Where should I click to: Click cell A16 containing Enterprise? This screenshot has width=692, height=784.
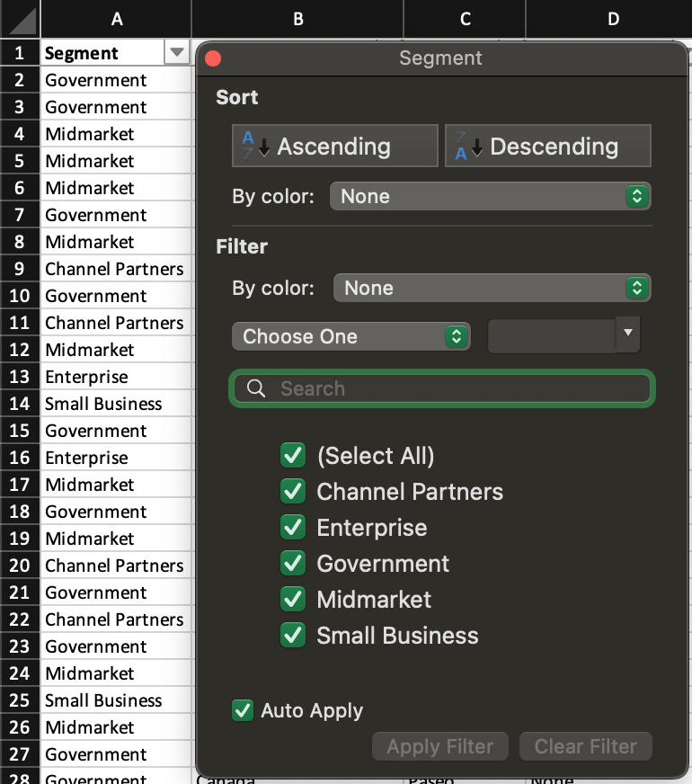[116, 458]
